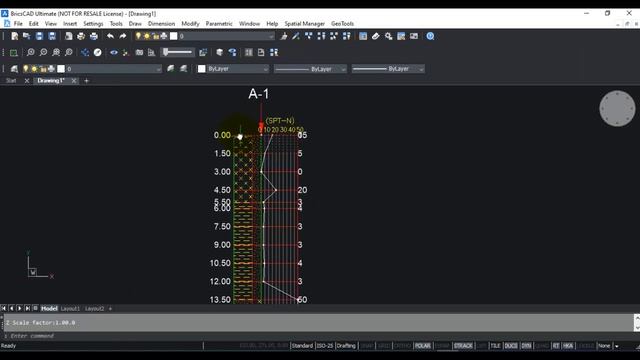Click the Zoom In magnifier icon
Viewport: 640px width, 360px height.
click(x=31, y=52)
